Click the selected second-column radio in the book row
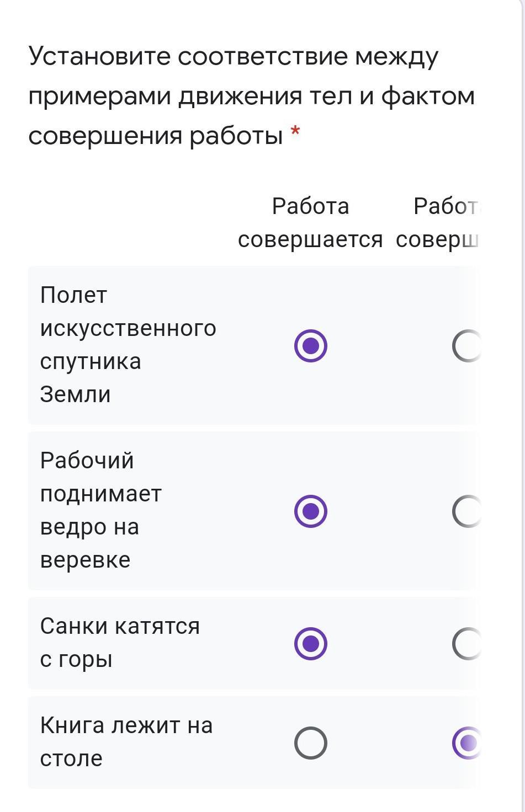 click(x=467, y=743)
